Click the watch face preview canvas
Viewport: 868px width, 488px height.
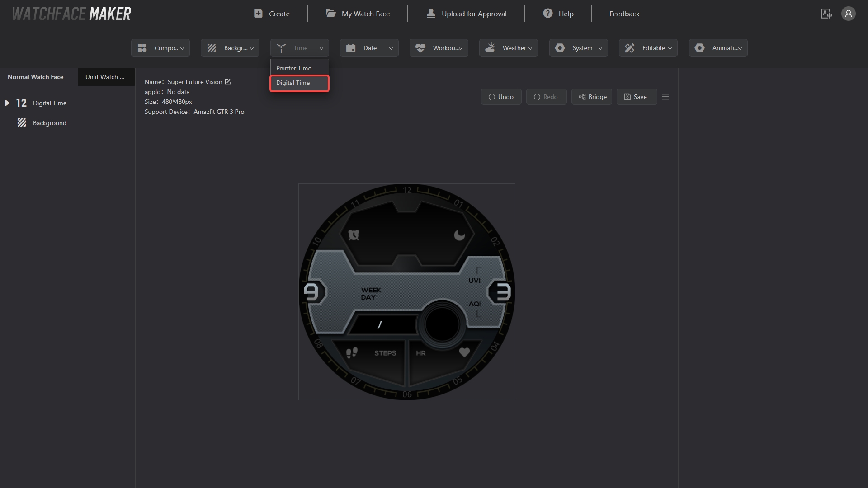(x=406, y=291)
